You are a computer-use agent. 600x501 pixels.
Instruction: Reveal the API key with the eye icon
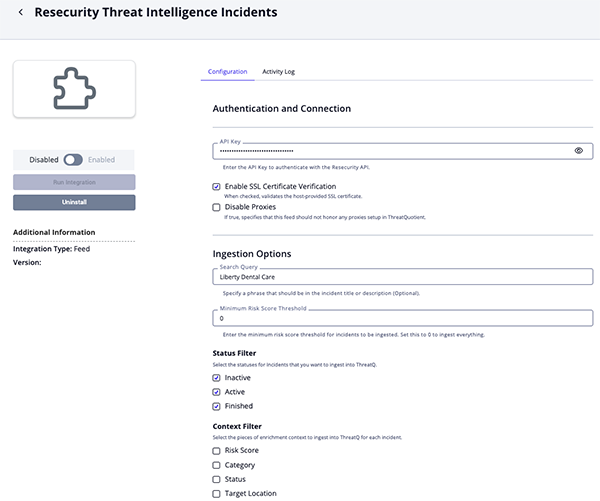point(579,151)
